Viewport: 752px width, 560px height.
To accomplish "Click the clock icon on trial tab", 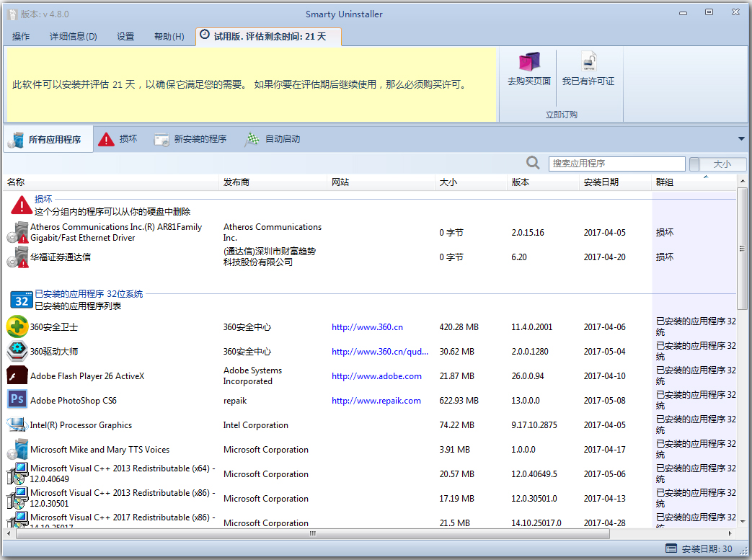I will (205, 35).
